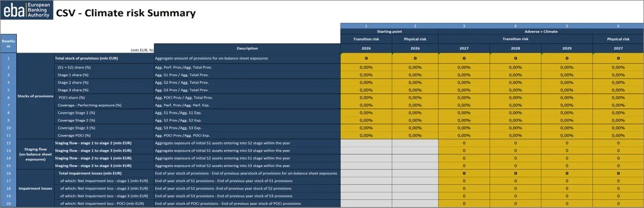This screenshot has width=644, height=208.
Task: Select the "Stage 1 share (%)" label
Action: pyautogui.click(x=73, y=75)
